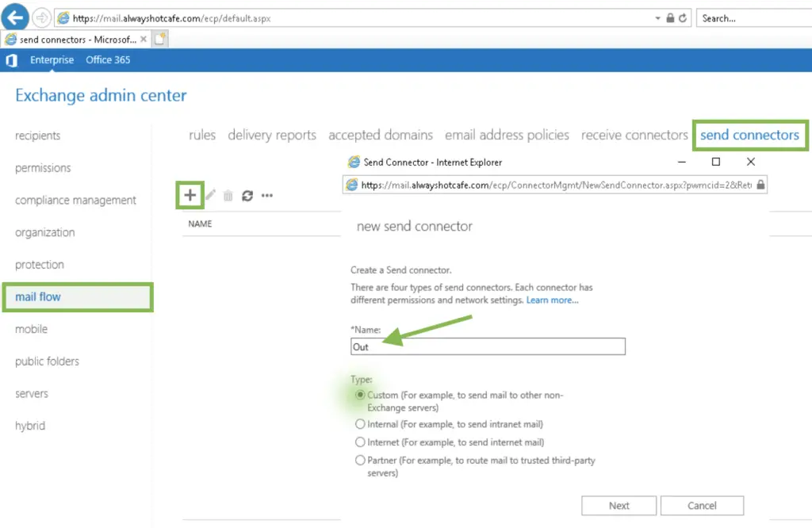812x528 pixels.
Task: Open a new browser tab
Action: point(159,39)
